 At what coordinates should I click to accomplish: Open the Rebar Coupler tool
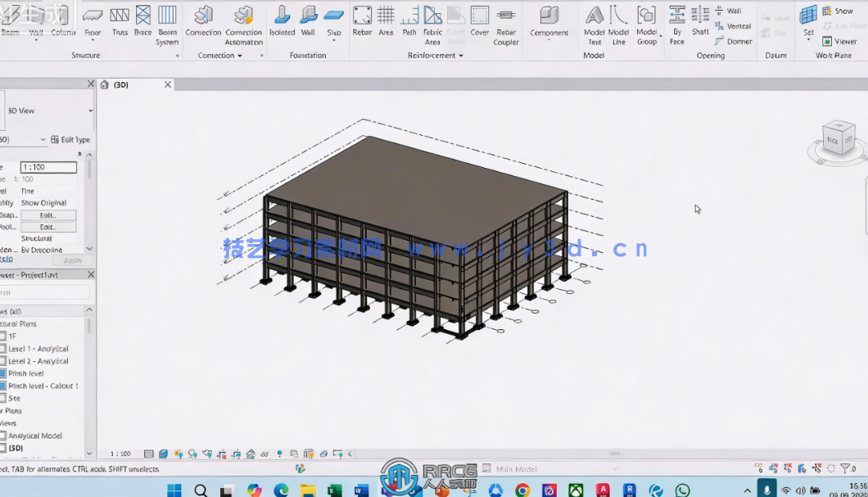click(x=505, y=24)
